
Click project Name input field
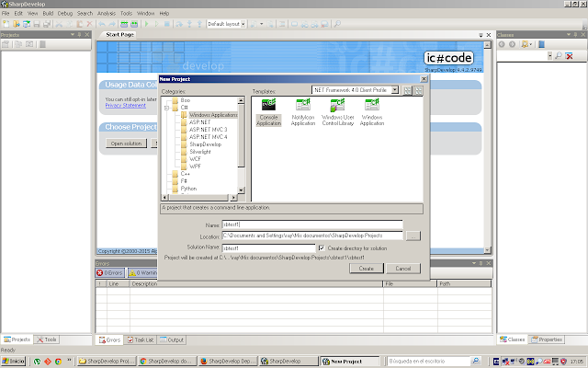[312, 224]
